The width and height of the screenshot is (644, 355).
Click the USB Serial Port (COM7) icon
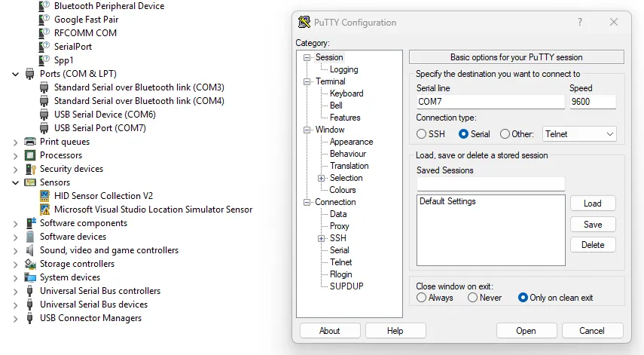44,128
